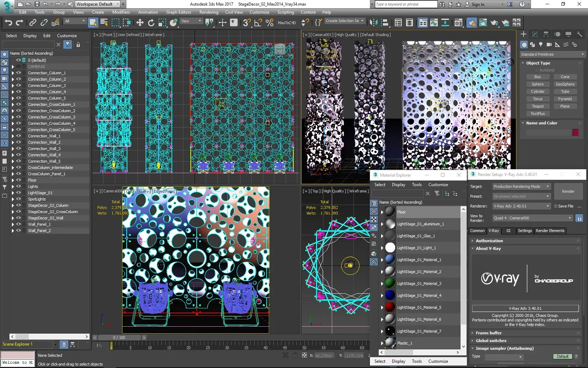Click the Align tool icon
This screenshot has width=588, height=368.
pos(385,23)
